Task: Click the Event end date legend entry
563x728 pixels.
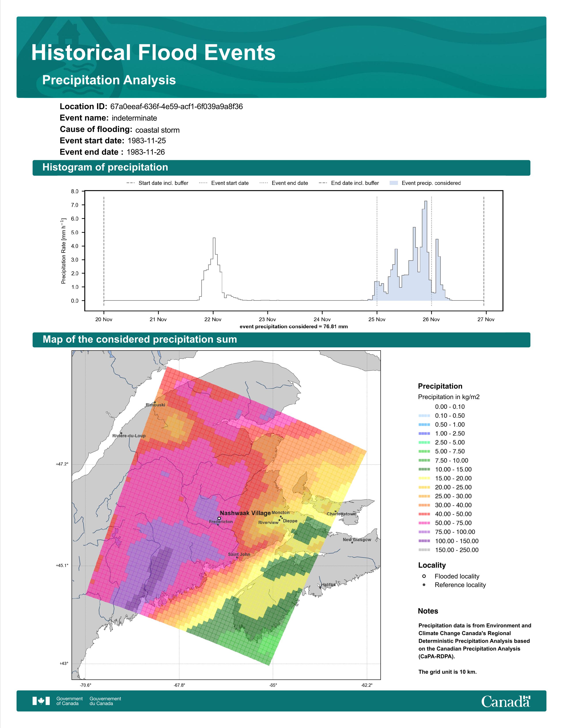Action: 284,183
